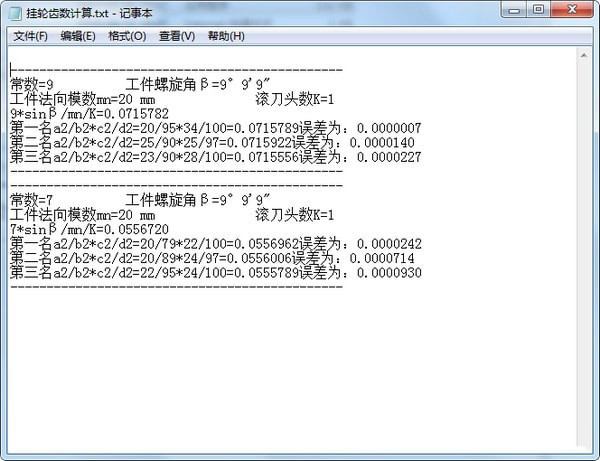The width and height of the screenshot is (600, 461).
Task: Click 滚刀头数K=1 in the 常数=9 block
Action: click(295, 99)
